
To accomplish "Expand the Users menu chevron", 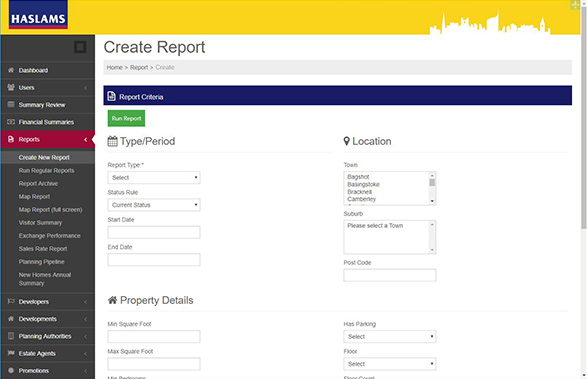I will (86, 88).
